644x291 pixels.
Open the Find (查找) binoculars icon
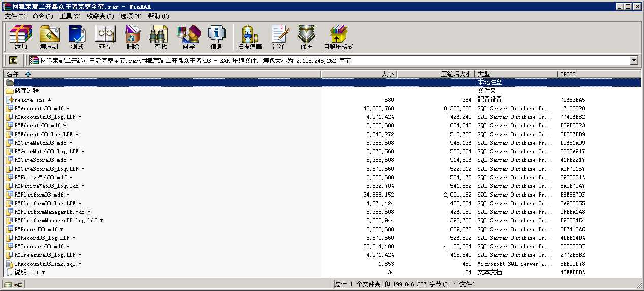point(160,38)
